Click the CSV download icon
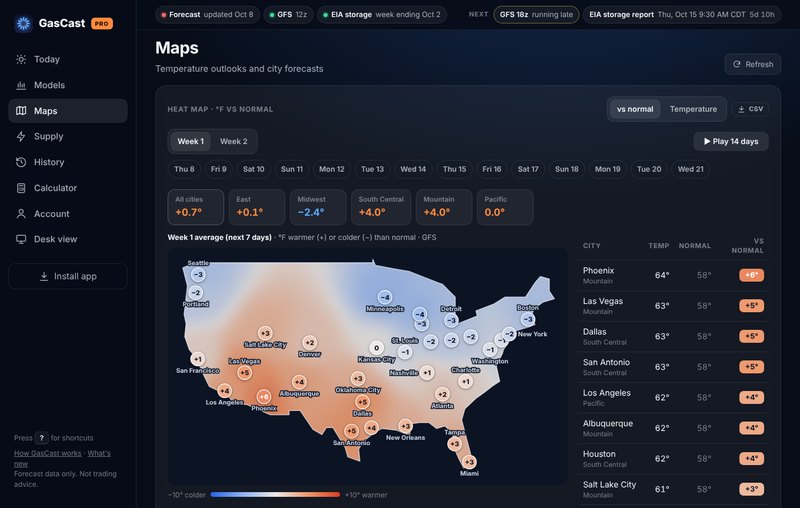This screenshot has width=800, height=508. coord(741,109)
